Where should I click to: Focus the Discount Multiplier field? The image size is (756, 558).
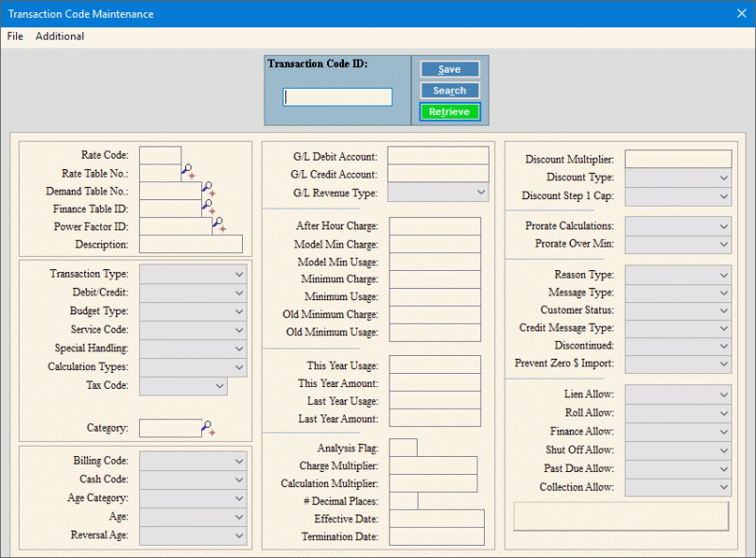point(679,159)
